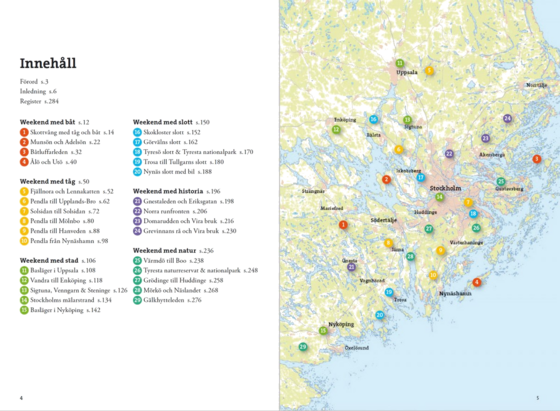
Task: Click yellow map marker 9
Action: (x=440, y=250)
